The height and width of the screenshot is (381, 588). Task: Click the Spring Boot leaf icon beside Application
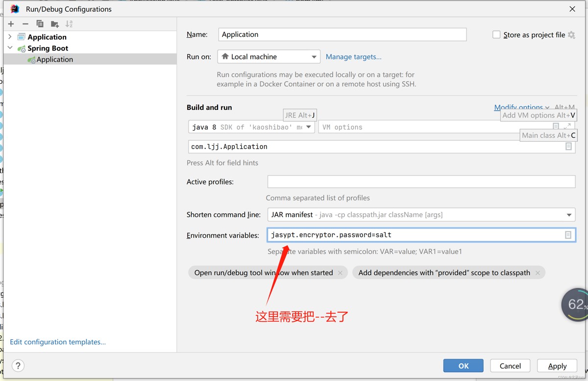pos(31,60)
